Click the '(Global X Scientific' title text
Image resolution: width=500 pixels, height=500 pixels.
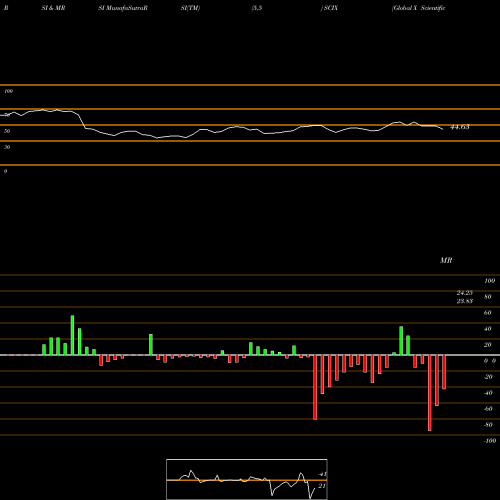[419, 8]
